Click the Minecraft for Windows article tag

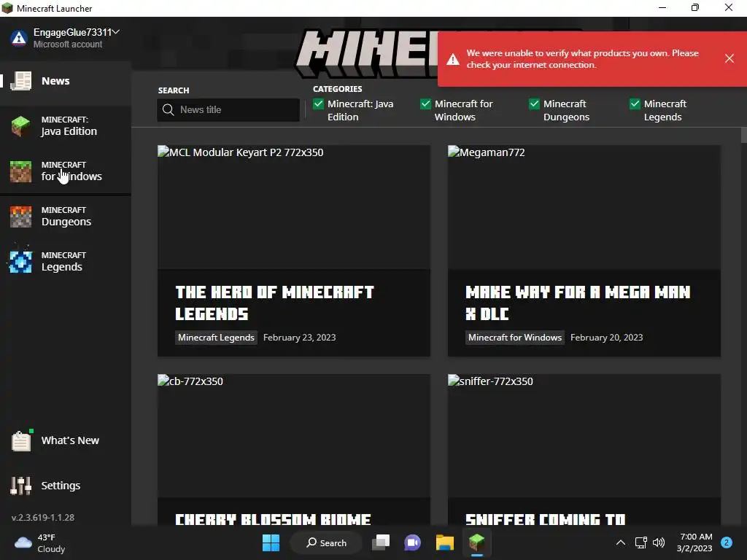click(515, 337)
